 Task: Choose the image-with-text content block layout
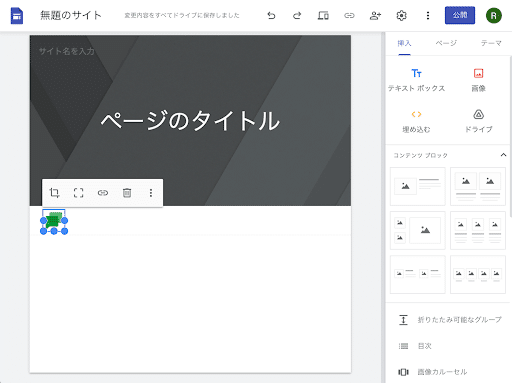tap(418, 186)
